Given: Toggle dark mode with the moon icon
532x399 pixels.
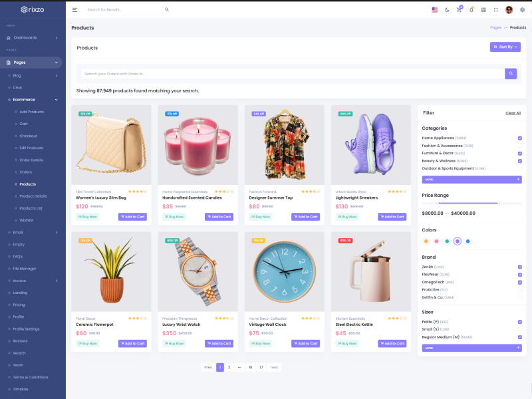Looking at the screenshot, I should coord(447,10).
